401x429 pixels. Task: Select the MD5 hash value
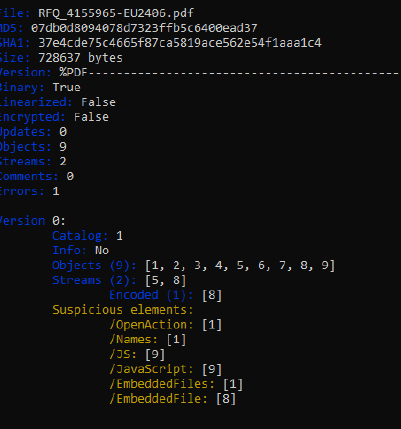(144, 28)
